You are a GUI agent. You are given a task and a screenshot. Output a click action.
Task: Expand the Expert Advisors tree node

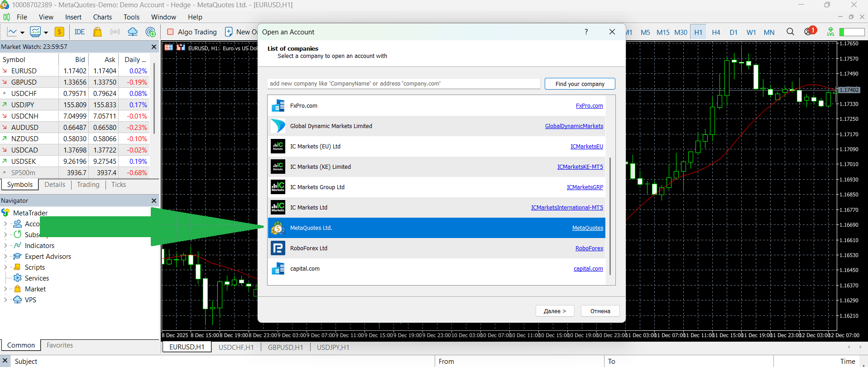[5, 257]
